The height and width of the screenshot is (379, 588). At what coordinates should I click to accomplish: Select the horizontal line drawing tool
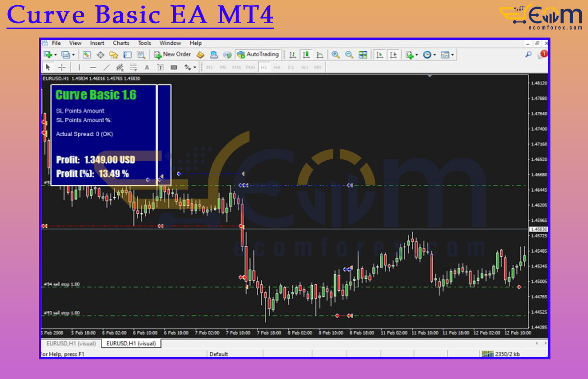93,67
